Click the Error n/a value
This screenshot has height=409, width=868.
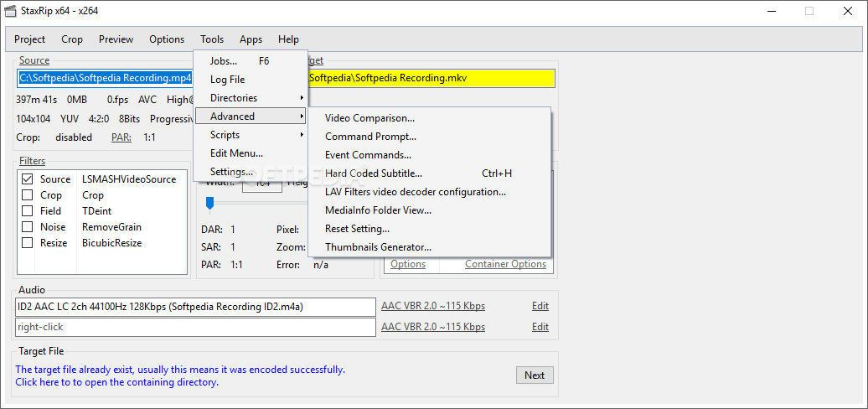tap(321, 265)
